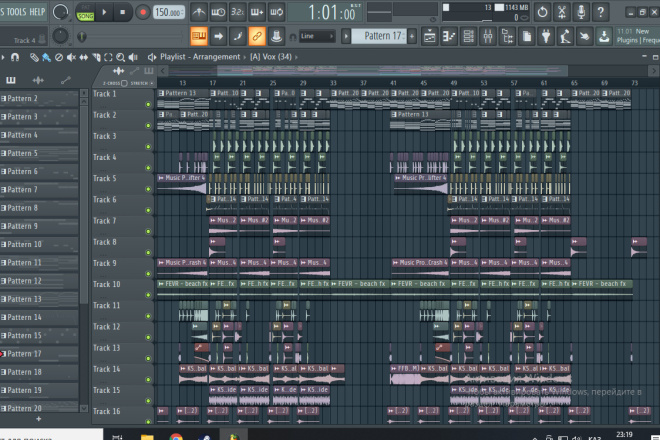Toggle the Z-CROSS checkbox
Screen dimensions: 660x440
point(124,83)
